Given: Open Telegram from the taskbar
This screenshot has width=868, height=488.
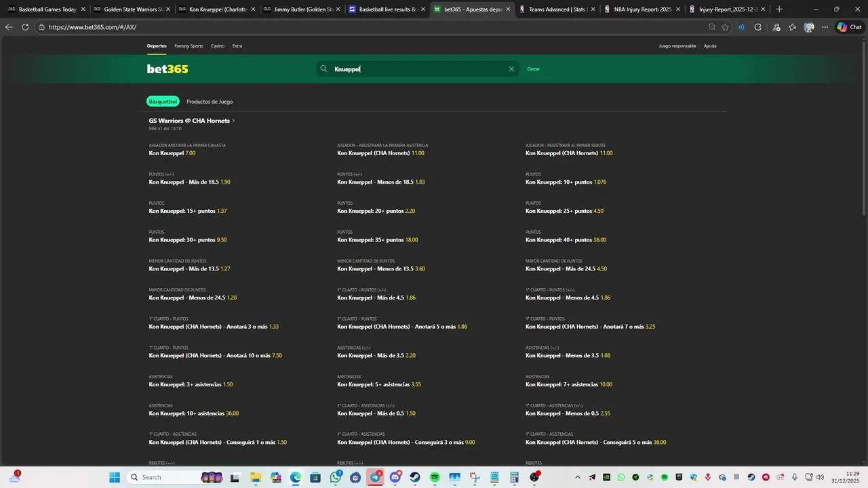Looking at the screenshot, I should pos(376,477).
